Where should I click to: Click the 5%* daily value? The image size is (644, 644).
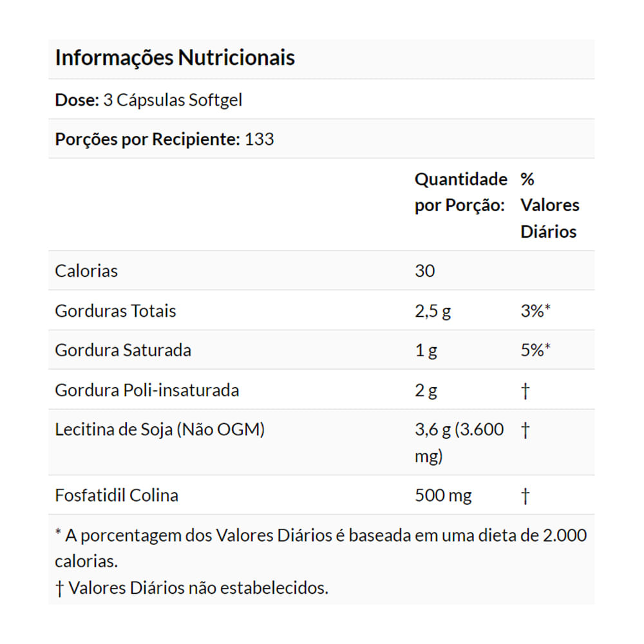[x=535, y=350]
